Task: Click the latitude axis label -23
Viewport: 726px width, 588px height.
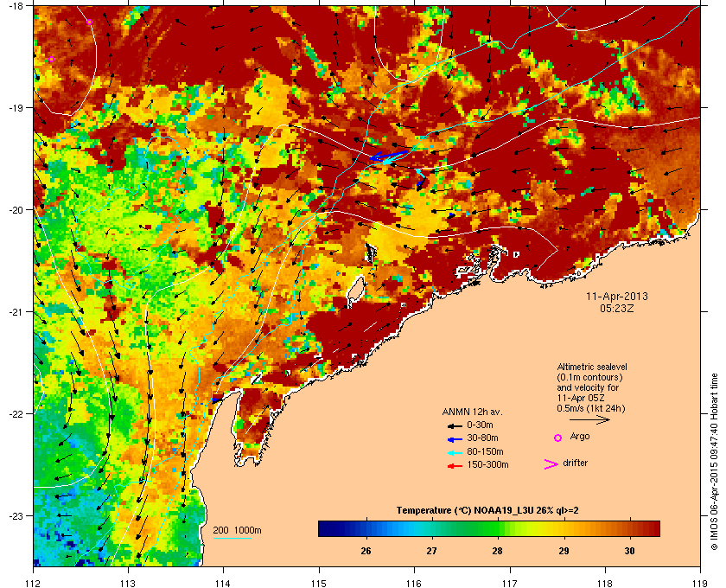Action: (x=16, y=515)
